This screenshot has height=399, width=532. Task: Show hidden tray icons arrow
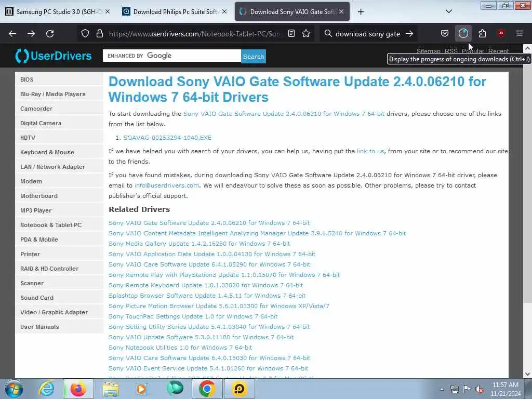click(442, 390)
